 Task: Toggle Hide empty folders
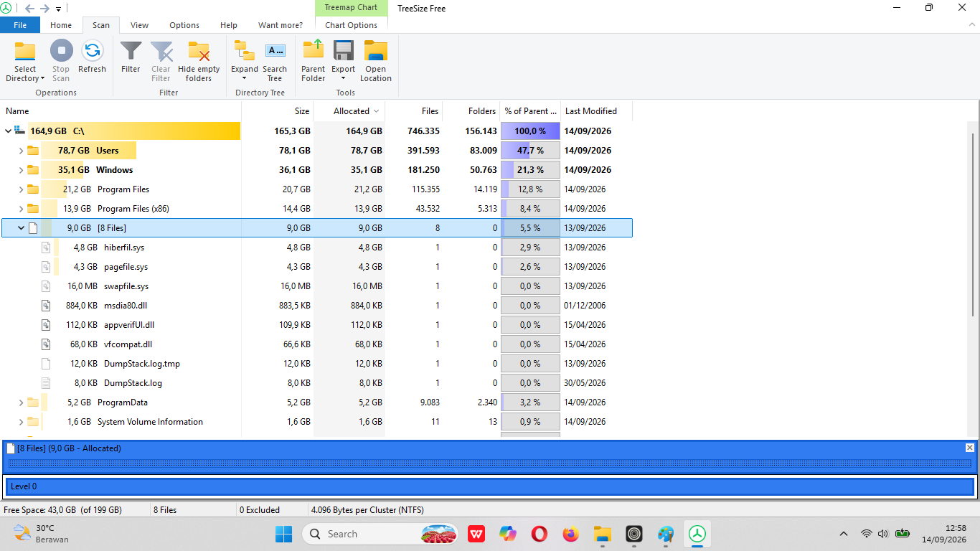click(x=199, y=62)
